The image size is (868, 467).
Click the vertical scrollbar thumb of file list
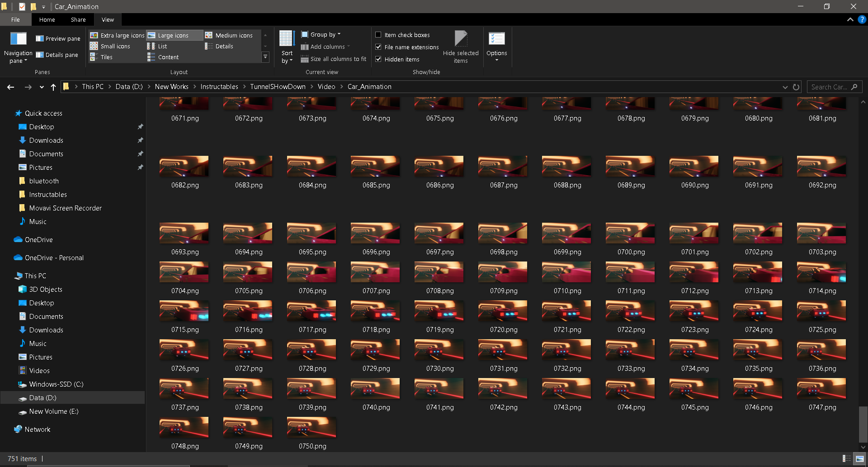pos(863,425)
